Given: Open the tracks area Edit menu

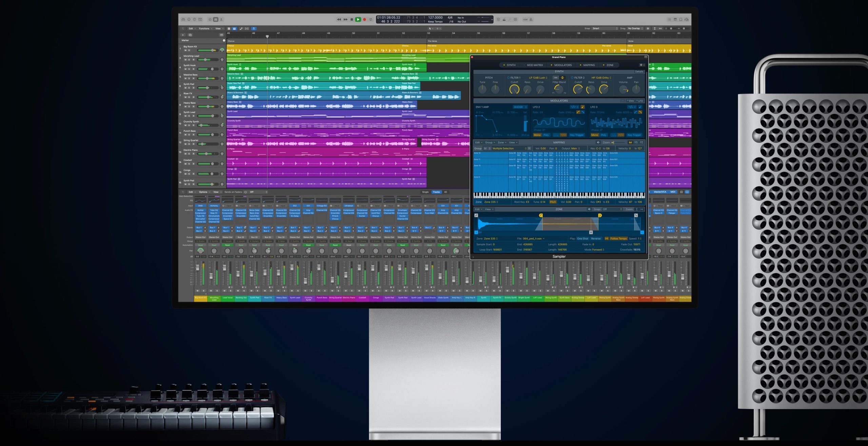Looking at the screenshot, I should tap(192, 28).
